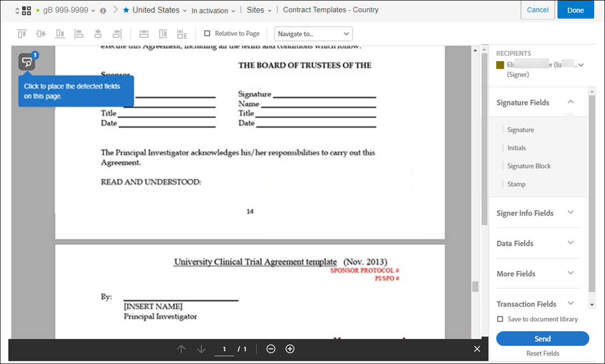Collapse the Signature Fields section
Image resolution: width=605 pixels, height=364 pixels.
click(x=570, y=102)
